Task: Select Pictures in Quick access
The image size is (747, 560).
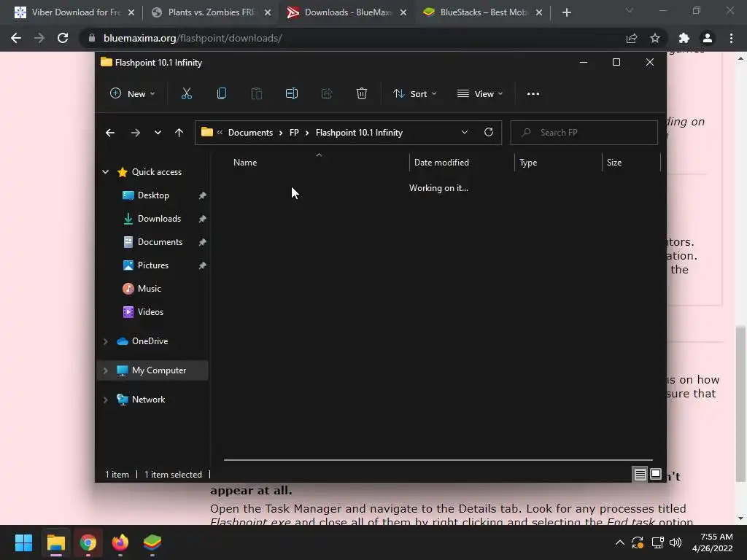Action: (x=153, y=265)
